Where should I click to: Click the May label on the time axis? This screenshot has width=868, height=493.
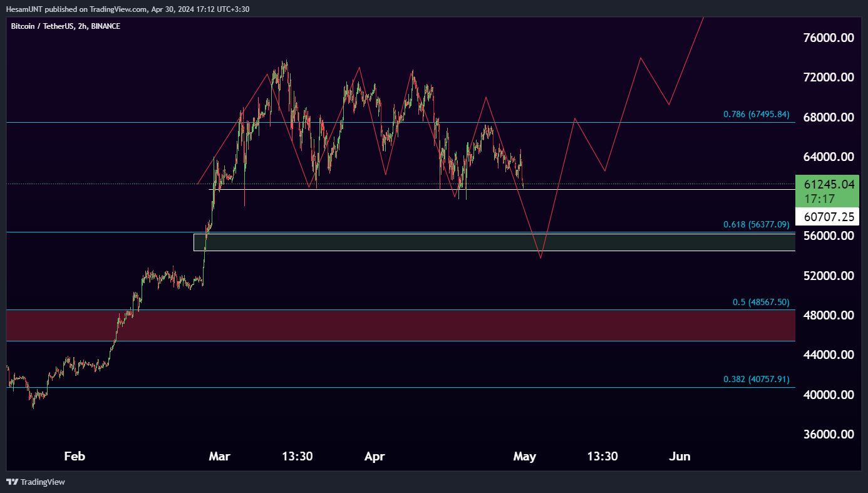point(525,456)
